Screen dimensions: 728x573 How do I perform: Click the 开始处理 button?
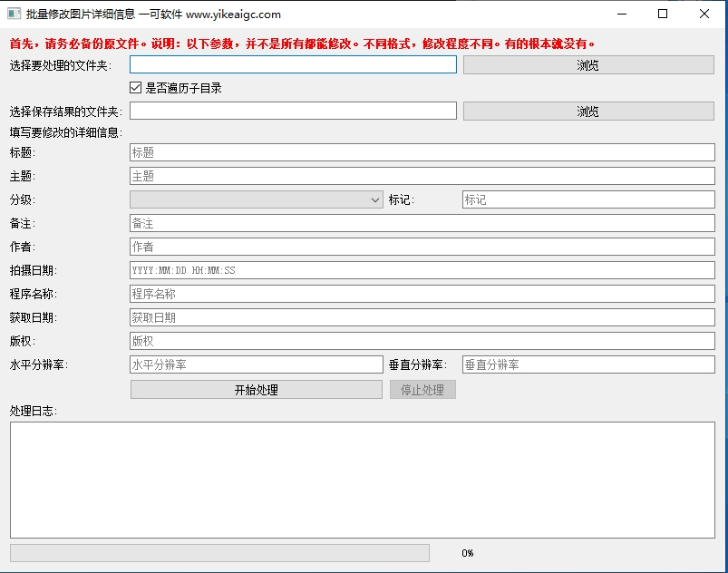pos(257,390)
